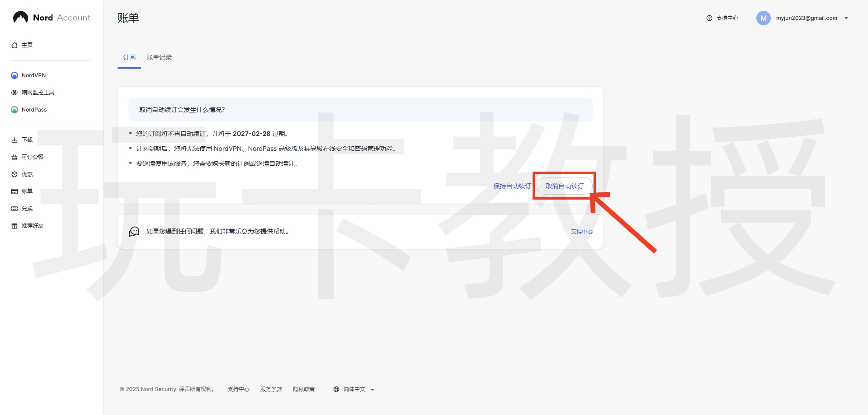
Task: Click 取消自动续订 button
Action: coord(564,186)
